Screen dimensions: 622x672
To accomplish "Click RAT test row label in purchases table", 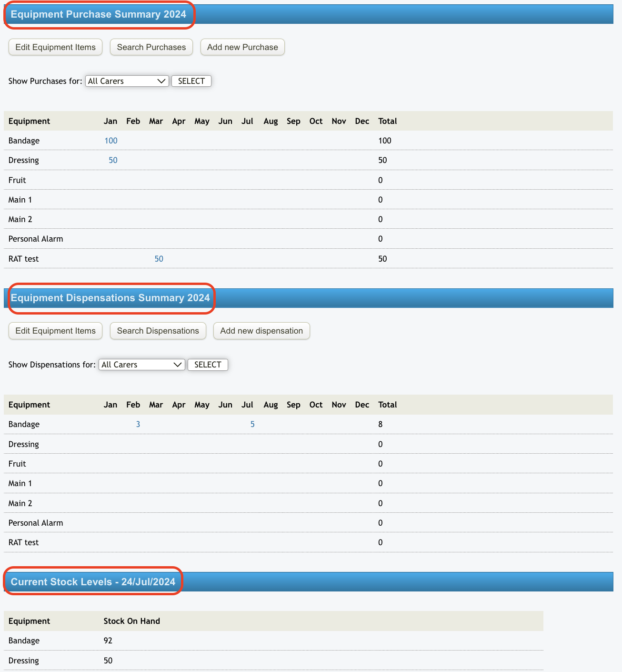I will pos(24,259).
